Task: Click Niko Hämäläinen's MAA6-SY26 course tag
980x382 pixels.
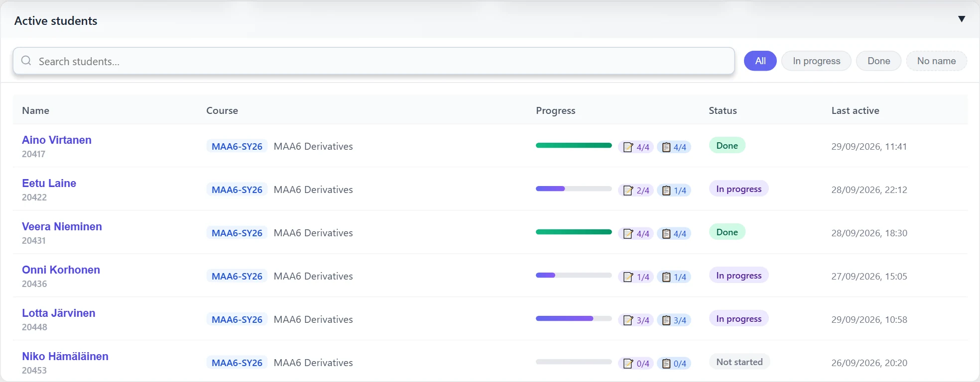Action: tap(237, 363)
